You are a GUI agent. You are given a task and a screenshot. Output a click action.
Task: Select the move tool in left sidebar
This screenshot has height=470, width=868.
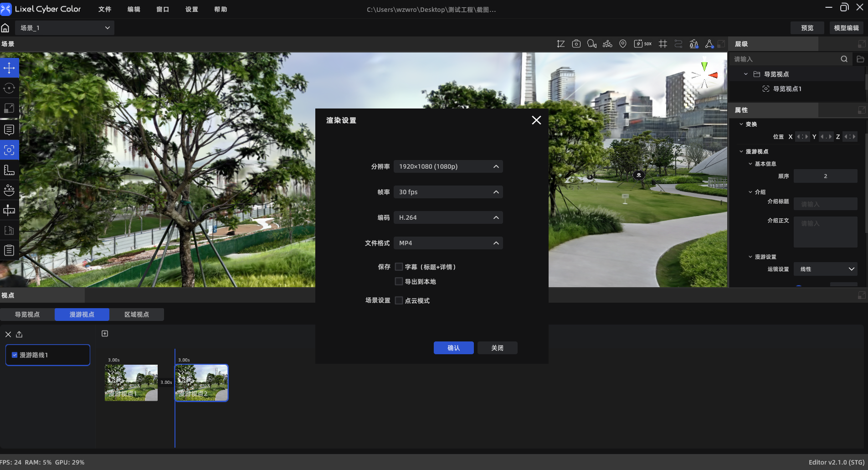[x=9, y=68]
